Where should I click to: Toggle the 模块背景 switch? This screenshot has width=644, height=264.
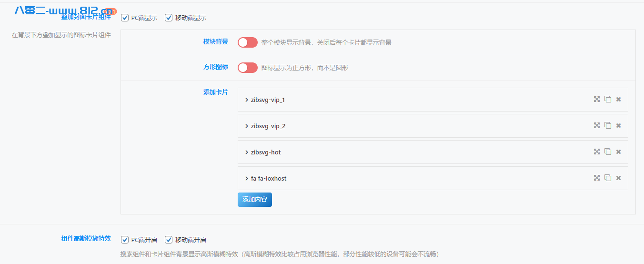(x=247, y=42)
